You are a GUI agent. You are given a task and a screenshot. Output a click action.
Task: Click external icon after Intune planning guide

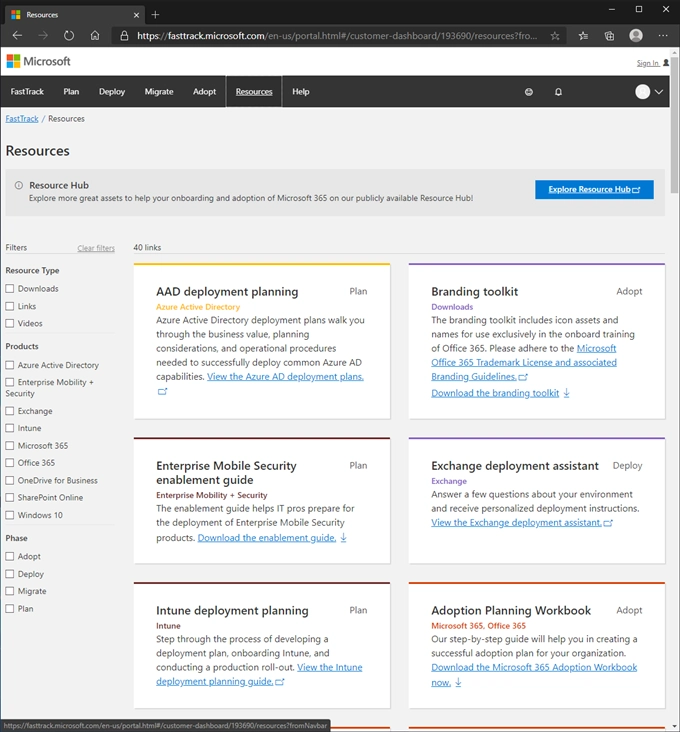coord(280,682)
